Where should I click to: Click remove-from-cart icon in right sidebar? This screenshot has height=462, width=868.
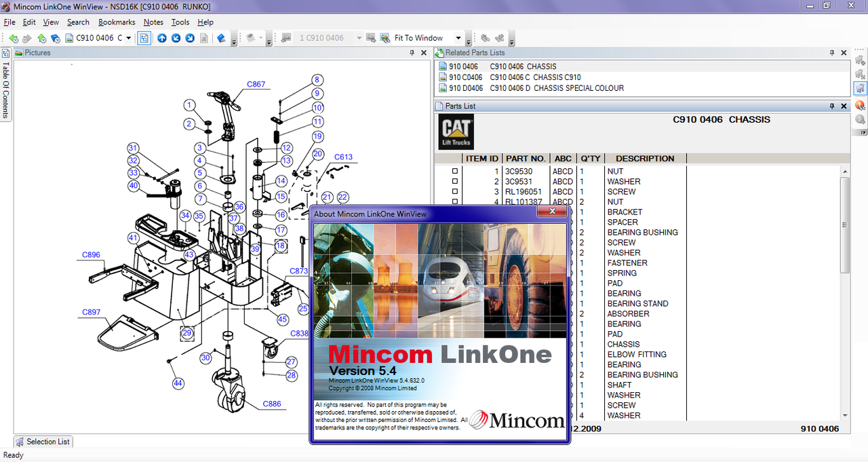[x=860, y=74]
